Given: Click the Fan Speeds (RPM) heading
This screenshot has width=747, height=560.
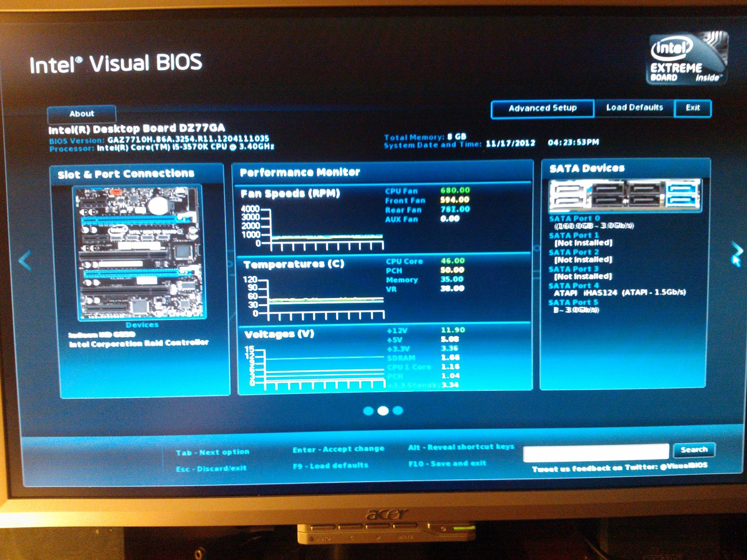Looking at the screenshot, I should coord(291,194).
